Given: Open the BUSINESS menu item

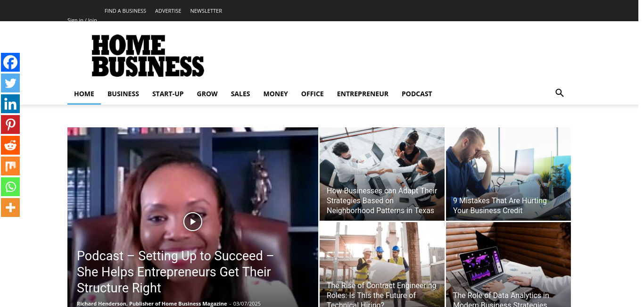Looking at the screenshot, I should click(123, 94).
